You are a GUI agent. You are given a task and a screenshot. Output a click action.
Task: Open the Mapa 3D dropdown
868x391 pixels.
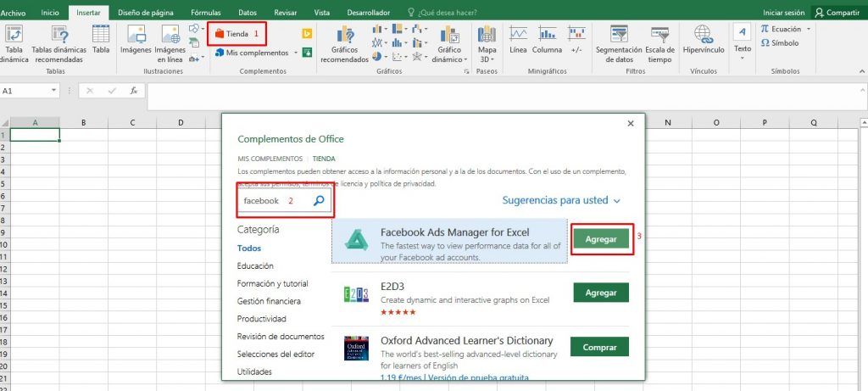(487, 44)
